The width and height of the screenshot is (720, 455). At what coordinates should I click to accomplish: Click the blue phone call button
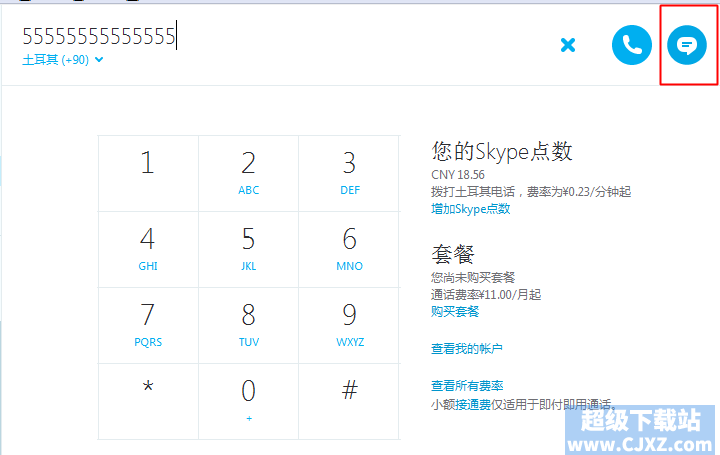tap(631, 45)
